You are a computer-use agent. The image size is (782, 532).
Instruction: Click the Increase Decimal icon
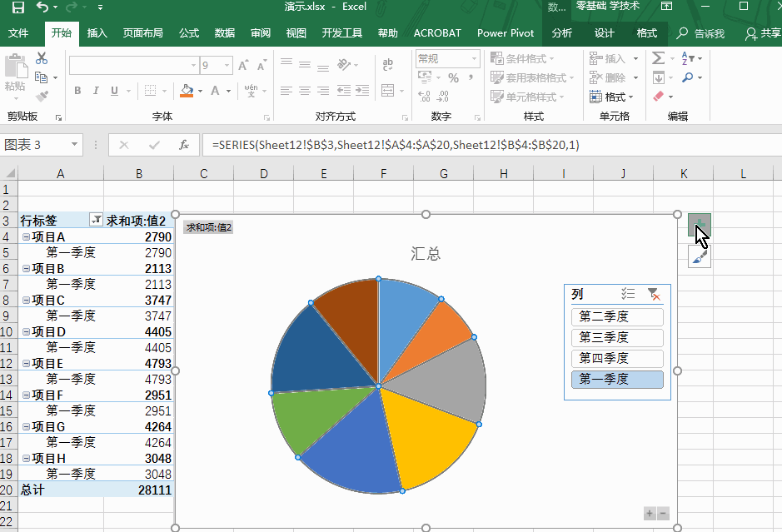pos(424,97)
